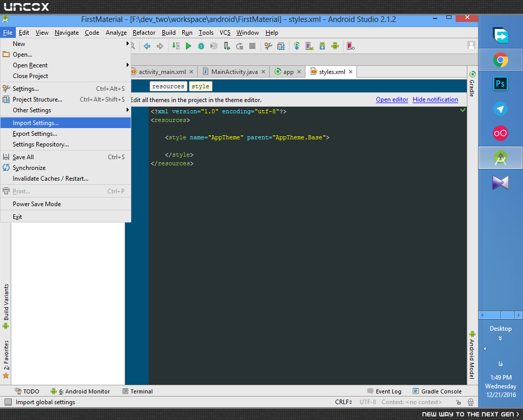Open the Gradle Console tool window

click(437, 391)
